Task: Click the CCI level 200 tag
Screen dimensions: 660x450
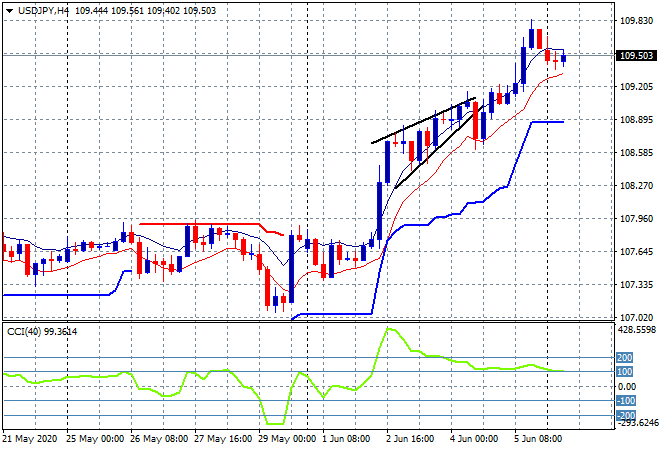Action: coord(624,358)
